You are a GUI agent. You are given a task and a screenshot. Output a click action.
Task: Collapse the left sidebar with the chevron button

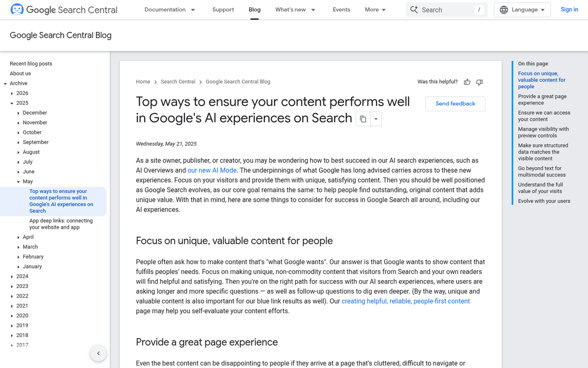coord(98,353)
